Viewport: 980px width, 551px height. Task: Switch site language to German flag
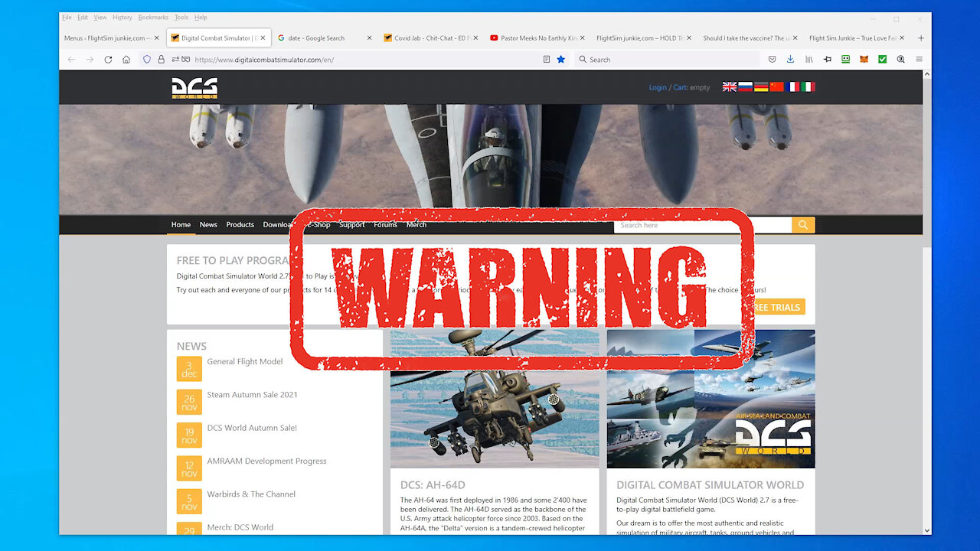[x=761, y=87]
